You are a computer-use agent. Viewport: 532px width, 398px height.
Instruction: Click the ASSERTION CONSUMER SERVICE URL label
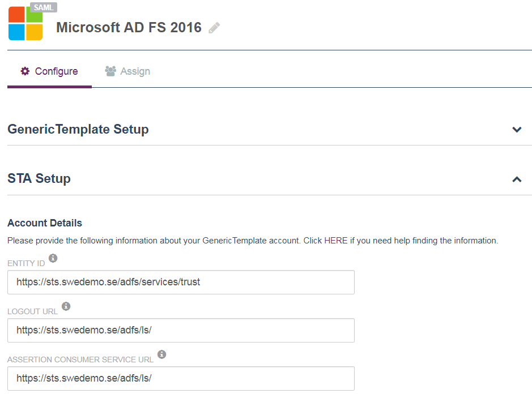[x=80, y=360]
